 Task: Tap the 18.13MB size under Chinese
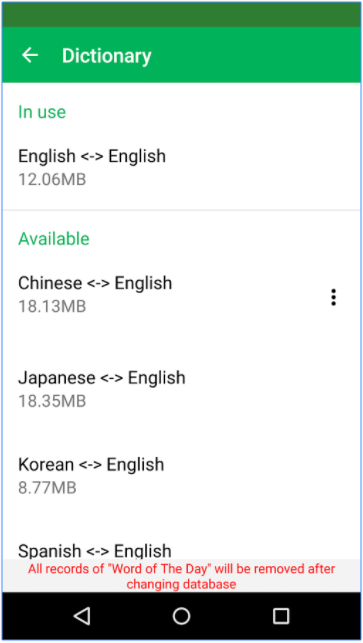click(52, 306)
